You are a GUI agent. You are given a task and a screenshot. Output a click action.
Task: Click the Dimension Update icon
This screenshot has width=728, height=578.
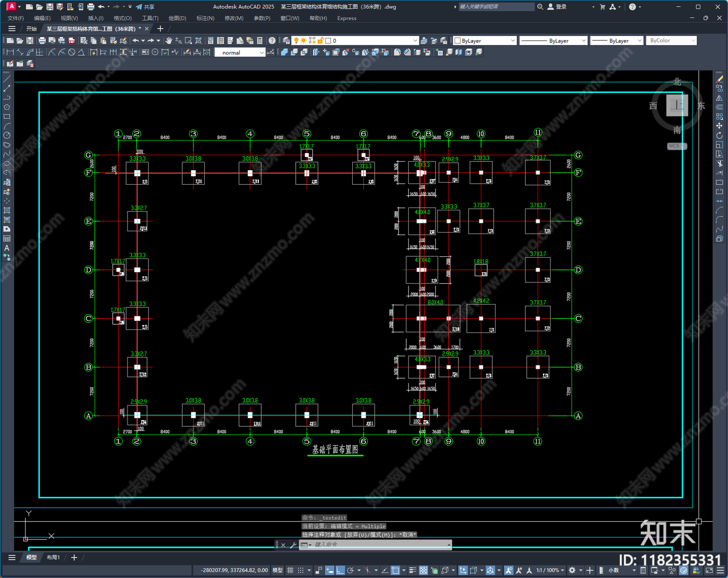(207, 52)
